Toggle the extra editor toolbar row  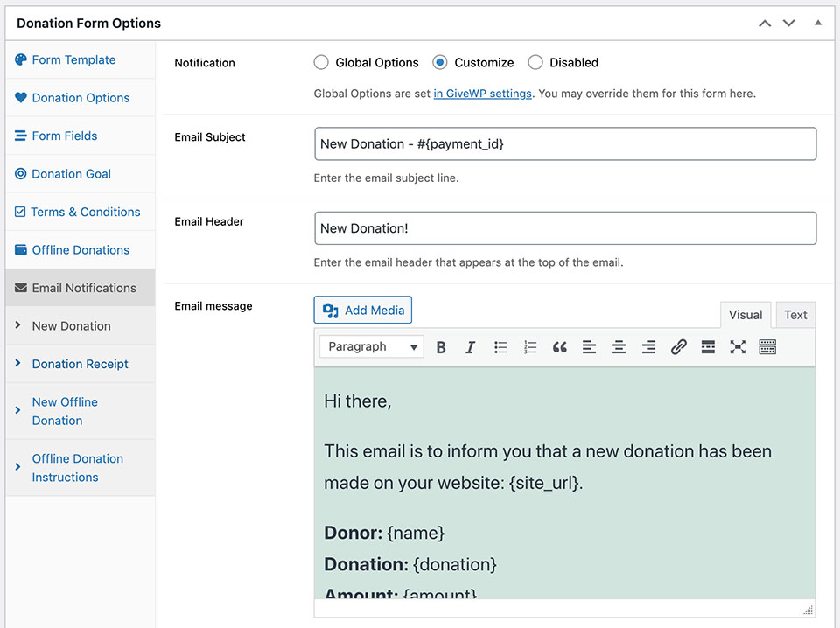click(767, 347)
